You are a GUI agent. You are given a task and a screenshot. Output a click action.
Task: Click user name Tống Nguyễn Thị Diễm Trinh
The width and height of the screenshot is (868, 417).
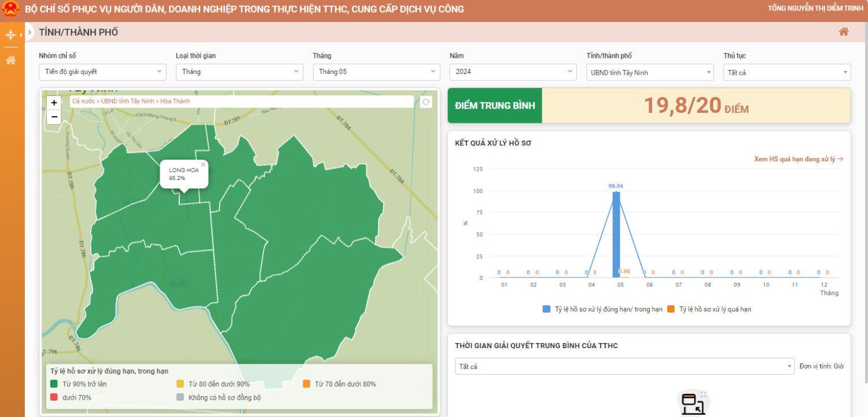(815, 9)
